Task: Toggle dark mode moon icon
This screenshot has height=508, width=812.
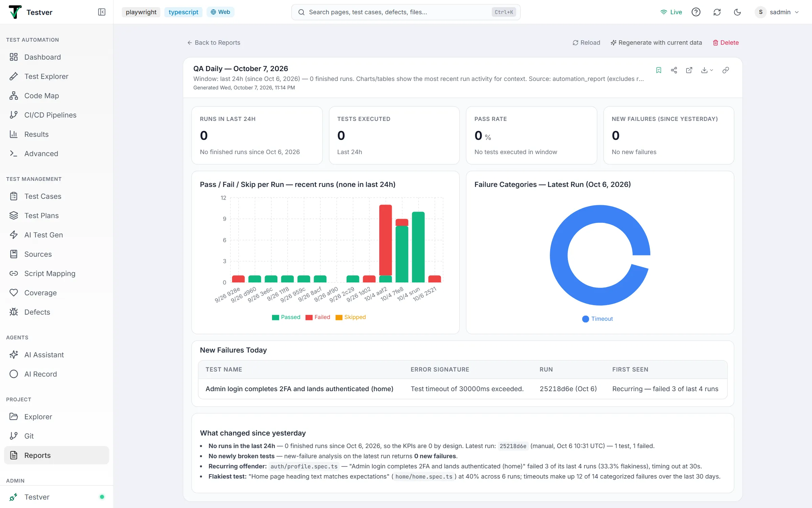Action: pyautogui.click(x=737, y=12)
